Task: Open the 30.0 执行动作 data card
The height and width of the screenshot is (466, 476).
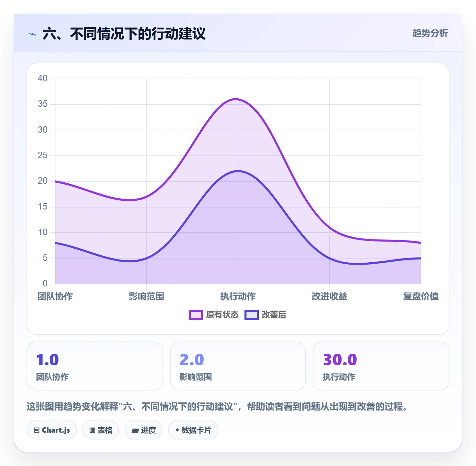Action: [381, 366]
